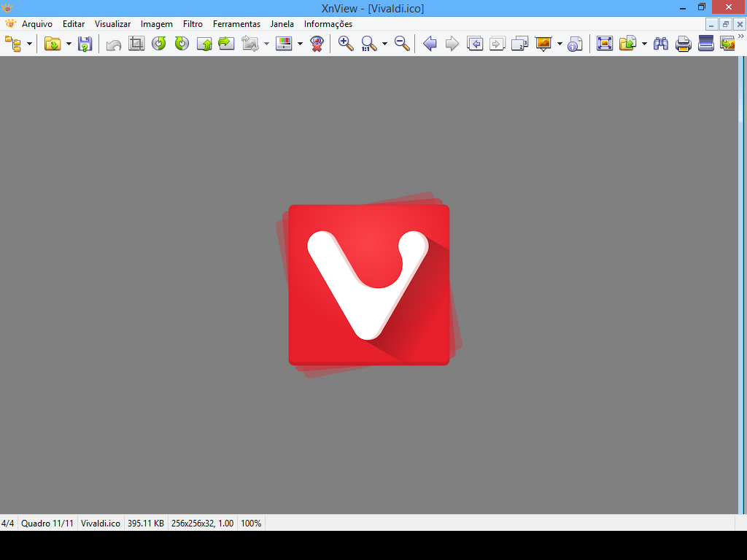Expand the slide show dropdown arrow
Image resolution: width=747 pixels, height=560 pixels.
coord(560,44)
